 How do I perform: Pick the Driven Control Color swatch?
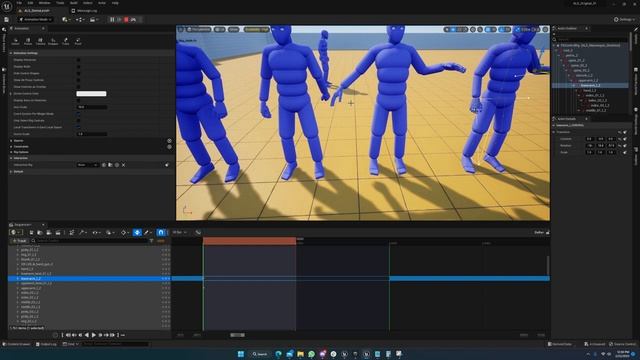(91, 93)
